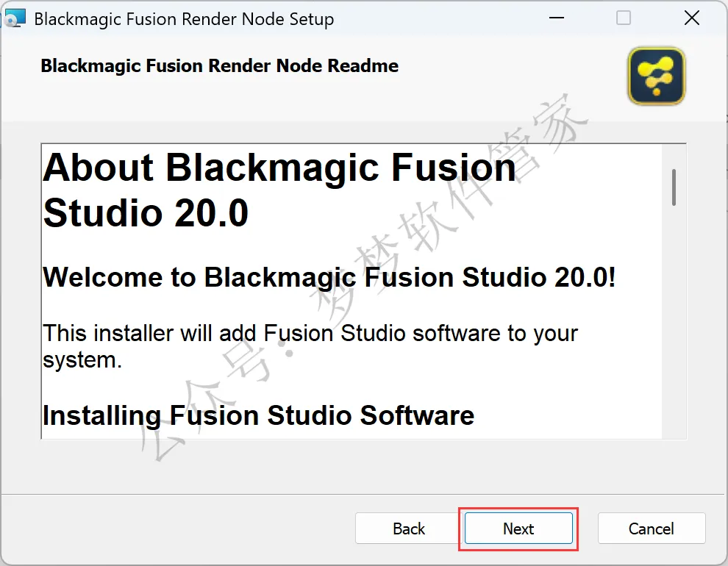Click the installer icon in title bar
Viewport: 728px width, 566px height.
[15, 18]
